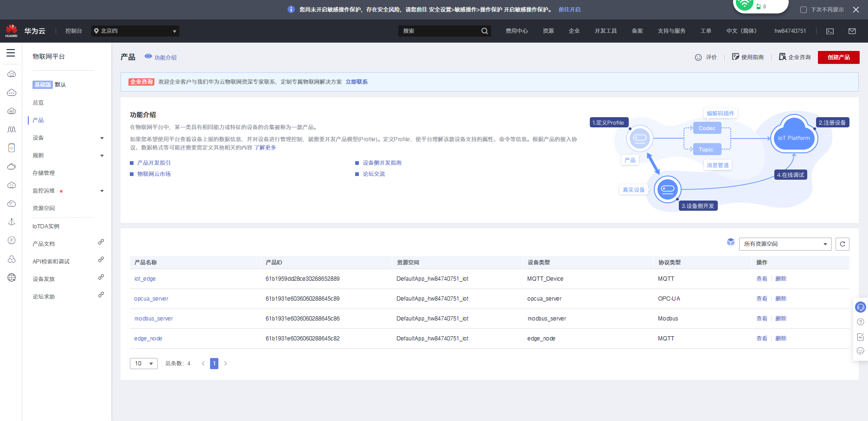
Task: Open the modbus_server product name link
Action: pos(153,319)
